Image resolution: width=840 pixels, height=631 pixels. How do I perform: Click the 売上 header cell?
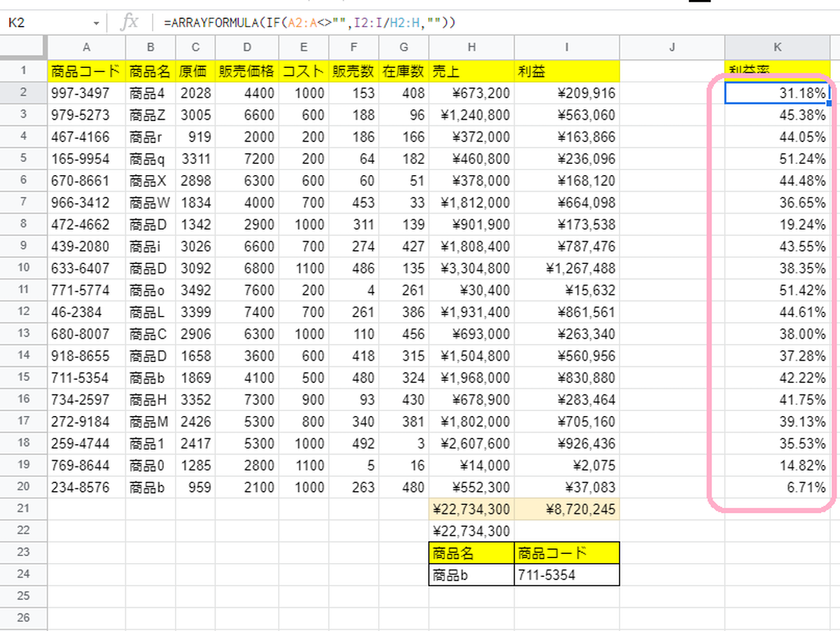(x=472, y=71)
